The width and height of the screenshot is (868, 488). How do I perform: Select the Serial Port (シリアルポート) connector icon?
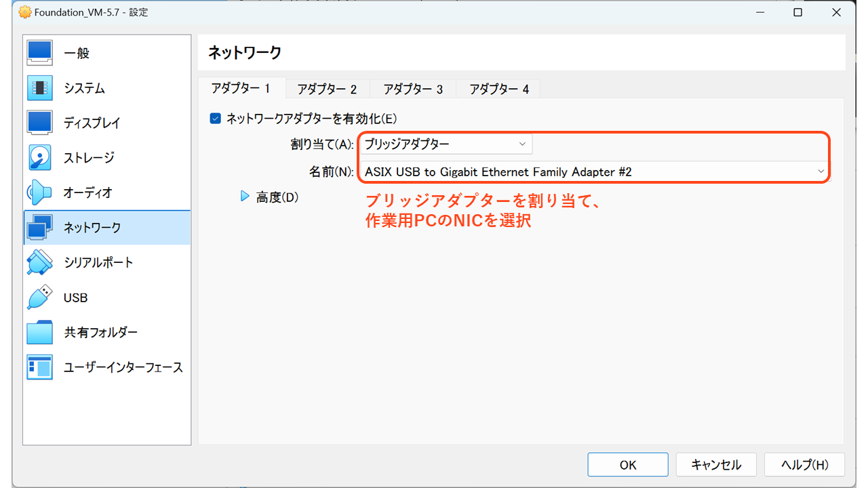(x=39, y=262)
